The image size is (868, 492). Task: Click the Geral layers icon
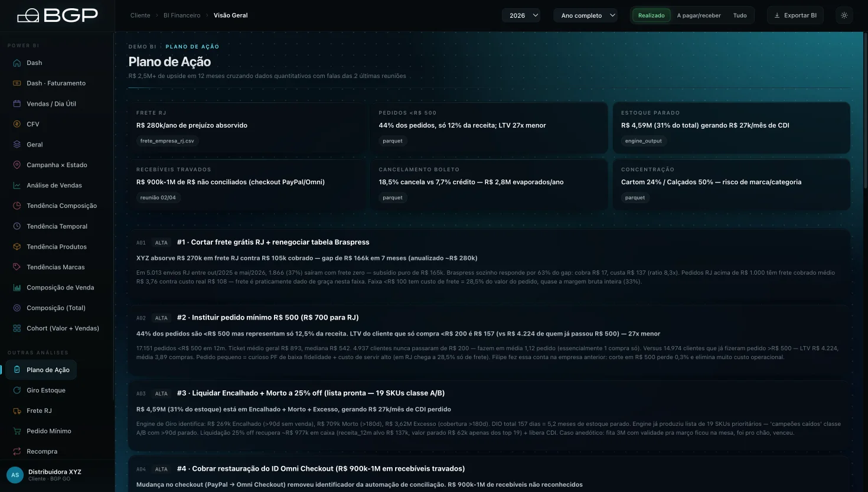17,145
